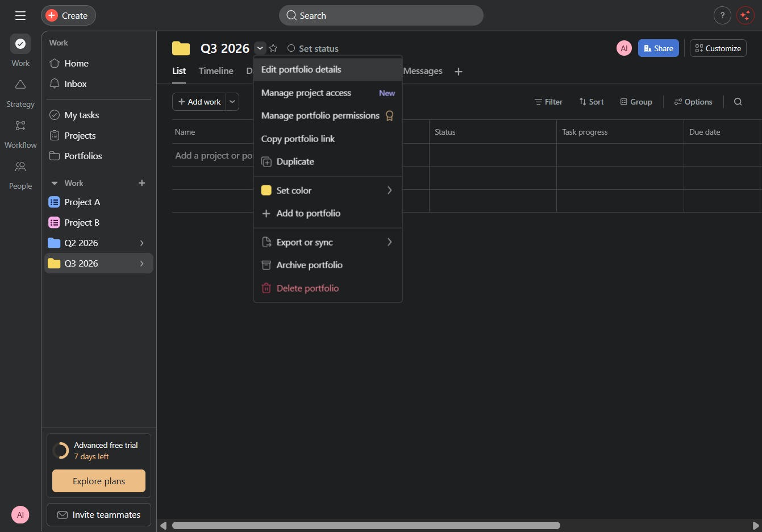Click the scrollbar left arrow
This screenshot has height=532, width=762.
point(164,526)
